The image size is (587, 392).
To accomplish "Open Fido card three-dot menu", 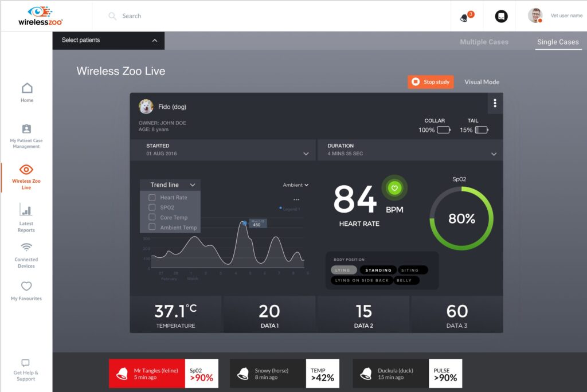I will pyautogui.click(x=495, y=103).
